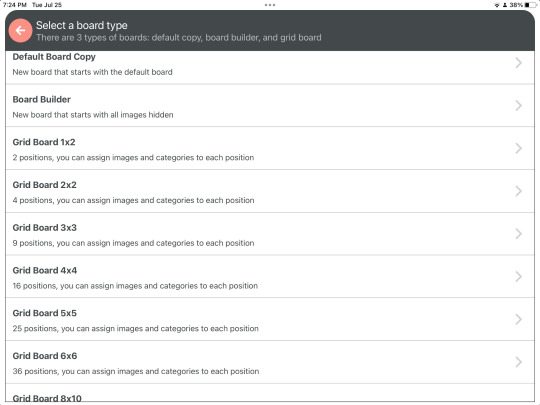Tap the battery indicator in status bar
Viewport: 540px width, 405px height.
[x=530, y=5]
